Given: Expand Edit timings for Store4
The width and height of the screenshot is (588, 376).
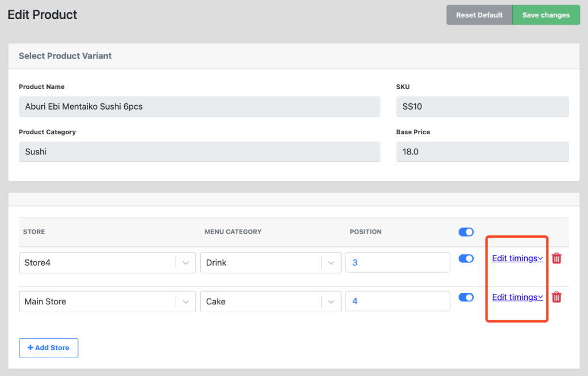Looking at the screenshot, I should coord(517,258).
